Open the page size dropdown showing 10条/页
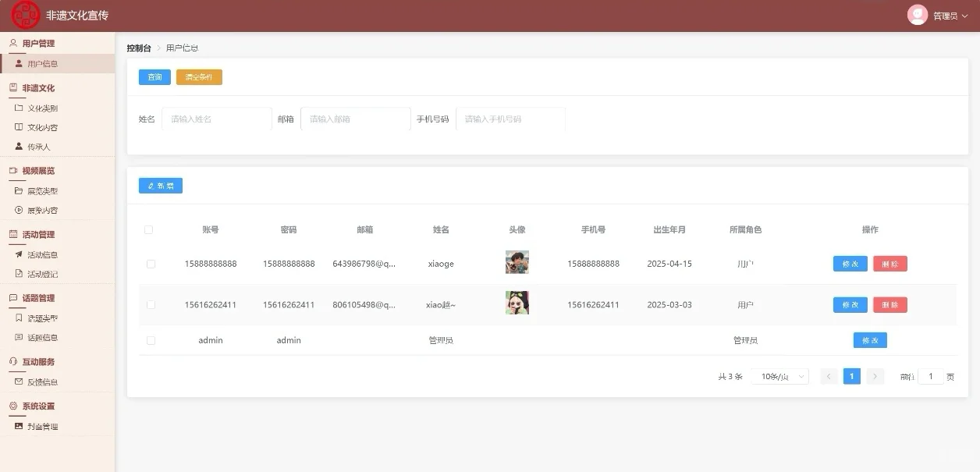980x472 pixels. 779,376
